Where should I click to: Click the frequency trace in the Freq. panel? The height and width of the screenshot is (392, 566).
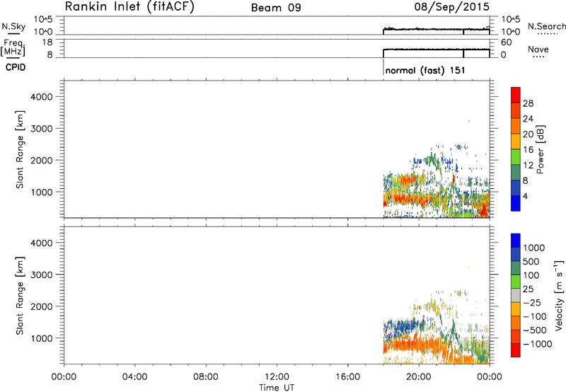pyautogui.click(x=436, y=50)
